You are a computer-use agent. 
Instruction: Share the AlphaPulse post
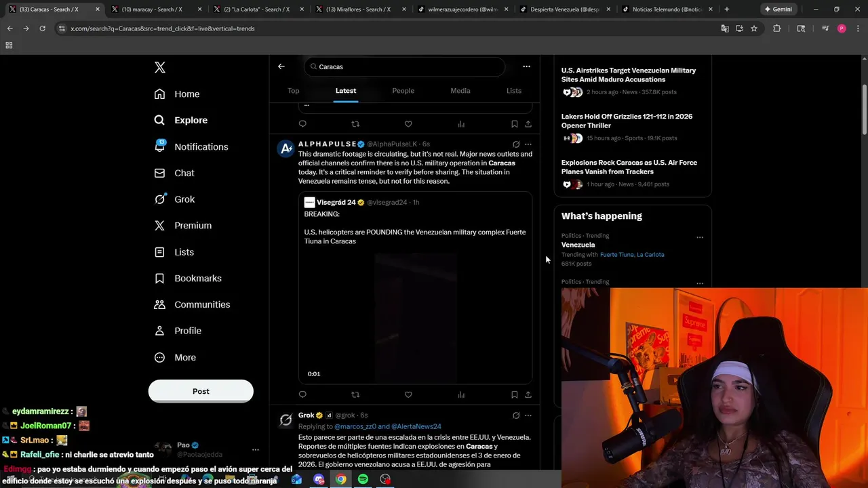pos(528,394)
